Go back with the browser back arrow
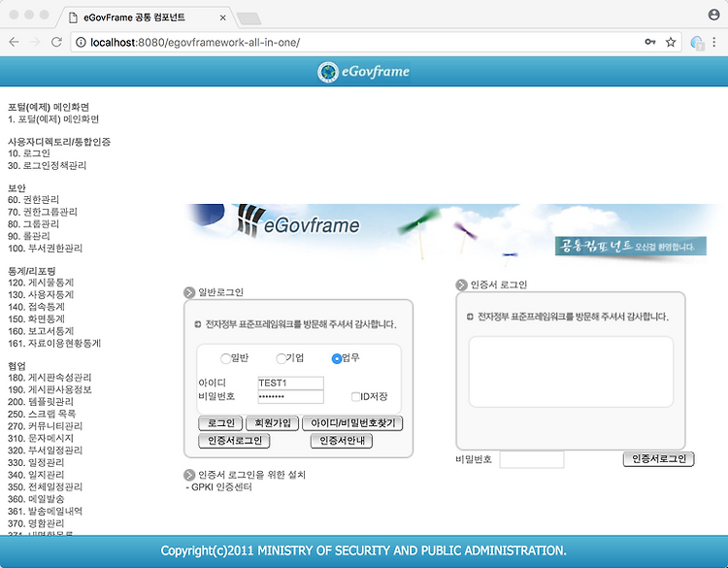The height and width of the screenshot is (568, 728). point(14,43)
